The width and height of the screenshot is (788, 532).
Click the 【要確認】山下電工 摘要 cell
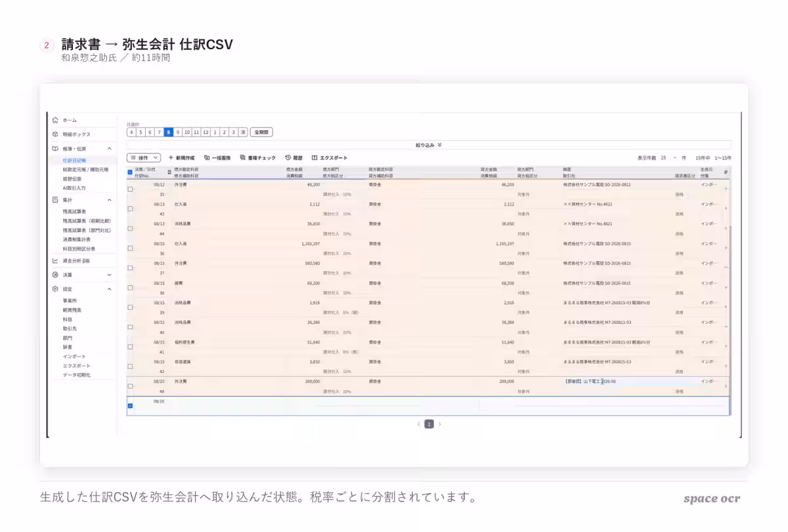click(x=590, y=382)
